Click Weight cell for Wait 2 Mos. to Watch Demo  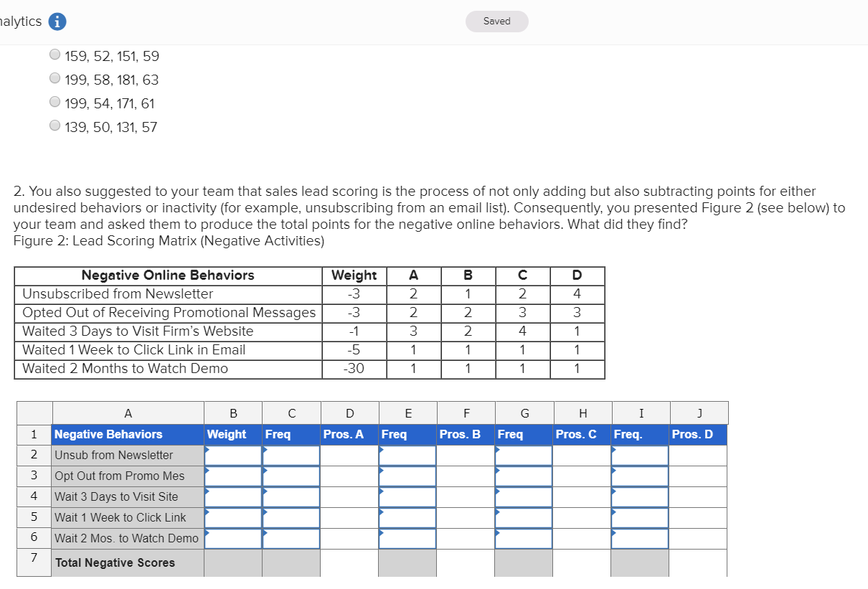(x=233, y=539)
